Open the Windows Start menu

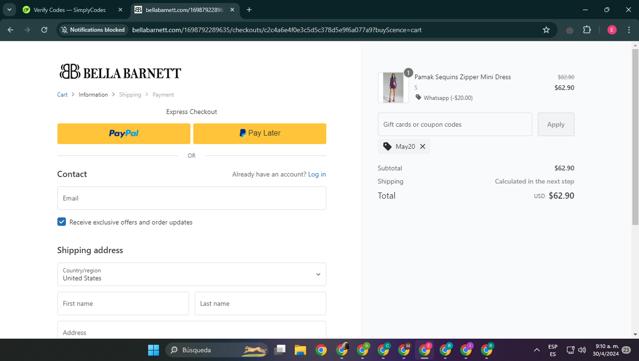tap(154, 350)
